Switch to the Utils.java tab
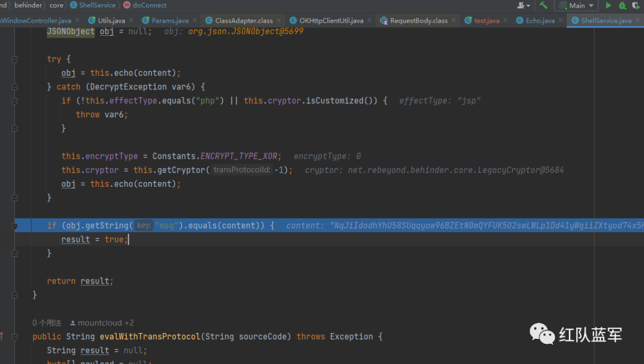The width and height of the screenshot is (644, 364). click(x=112, y=20)
